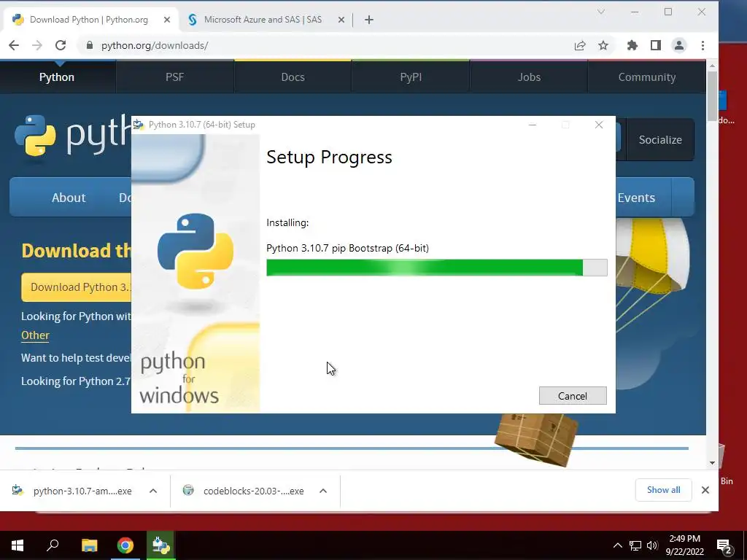Open Windows taskbar search

[53, 545]
